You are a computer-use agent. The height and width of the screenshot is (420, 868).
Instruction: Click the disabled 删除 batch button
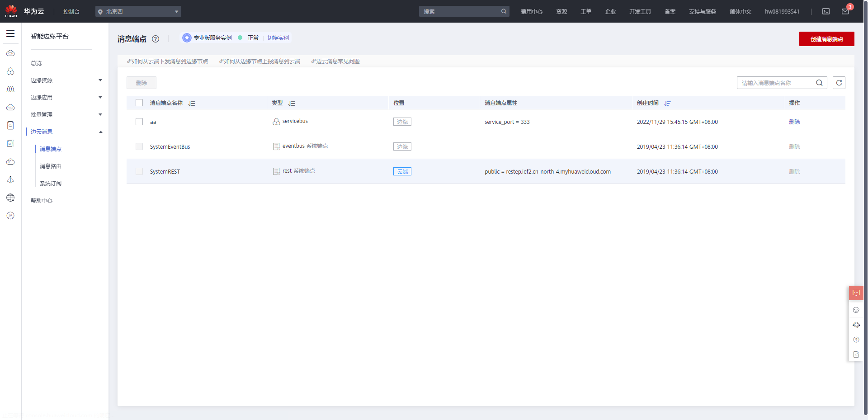coord(142,83)
